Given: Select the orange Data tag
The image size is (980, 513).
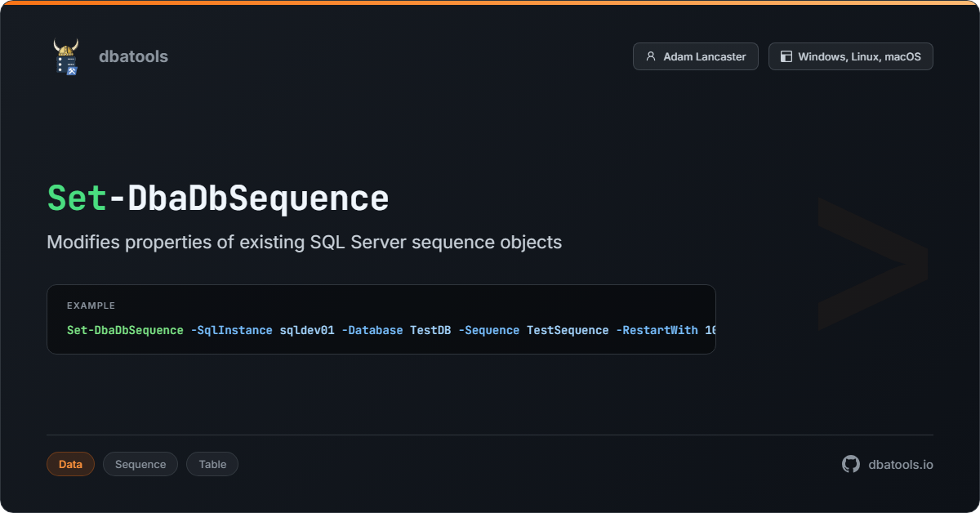Looking at the screenshot, I should coord(70,464).
